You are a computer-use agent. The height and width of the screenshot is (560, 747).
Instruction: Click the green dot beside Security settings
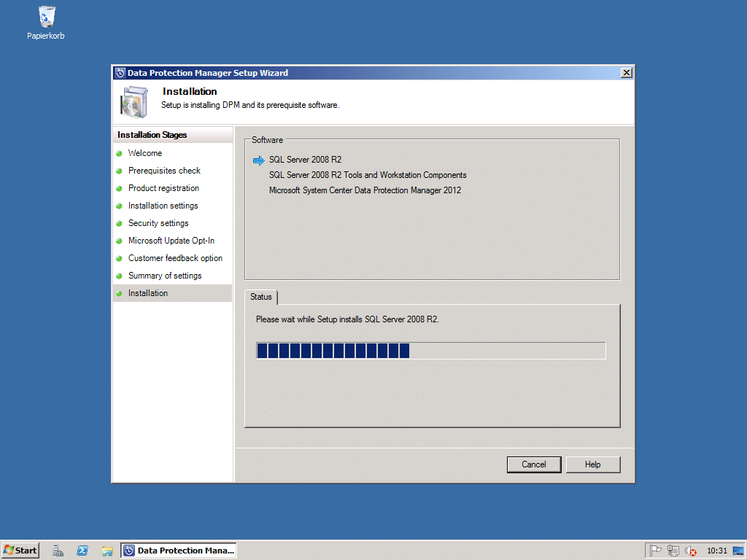point(119,223)
